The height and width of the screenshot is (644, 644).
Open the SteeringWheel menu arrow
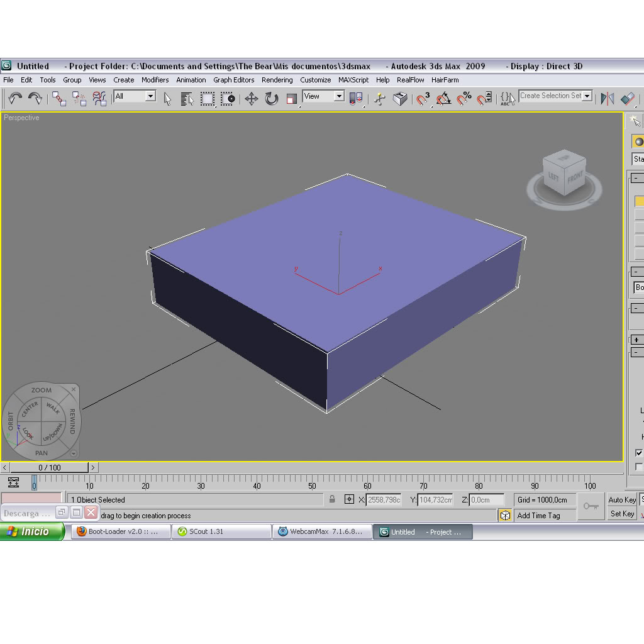[x=73, y=453]
